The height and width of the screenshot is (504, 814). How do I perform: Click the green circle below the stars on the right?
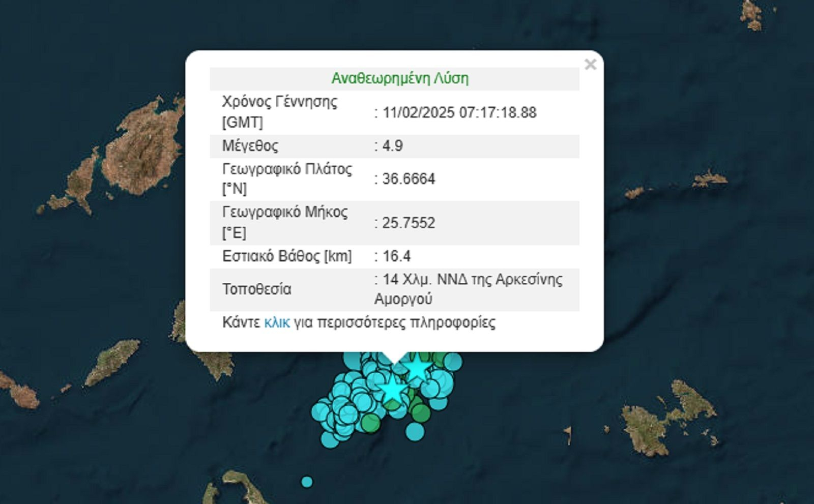[421, 412]
